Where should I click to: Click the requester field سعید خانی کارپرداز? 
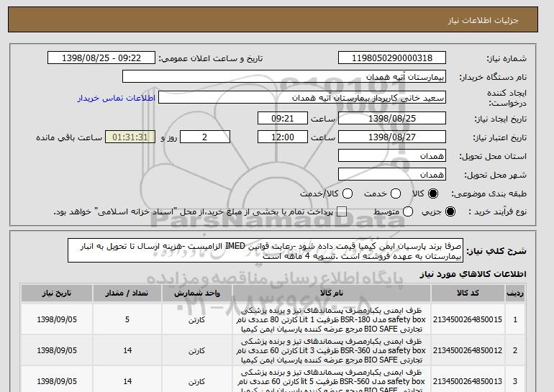[302, 98]
